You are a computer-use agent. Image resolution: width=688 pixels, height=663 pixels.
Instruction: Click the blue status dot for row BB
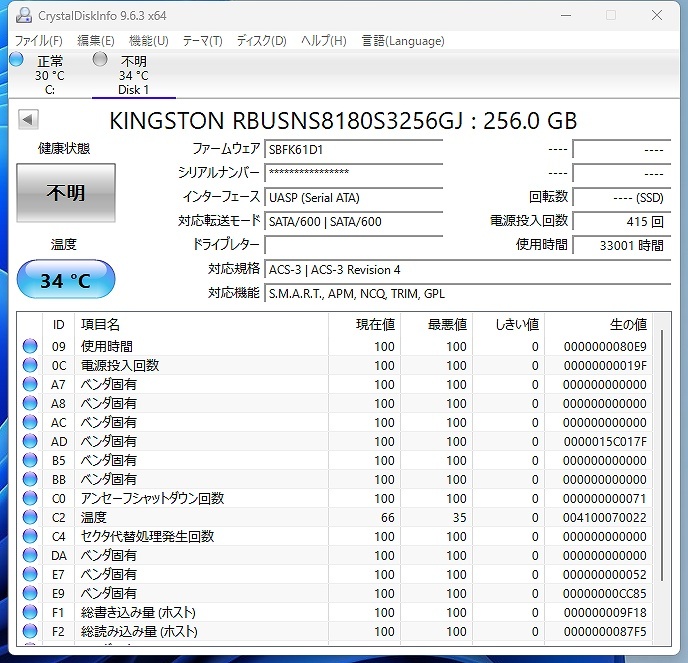point(30,479)
